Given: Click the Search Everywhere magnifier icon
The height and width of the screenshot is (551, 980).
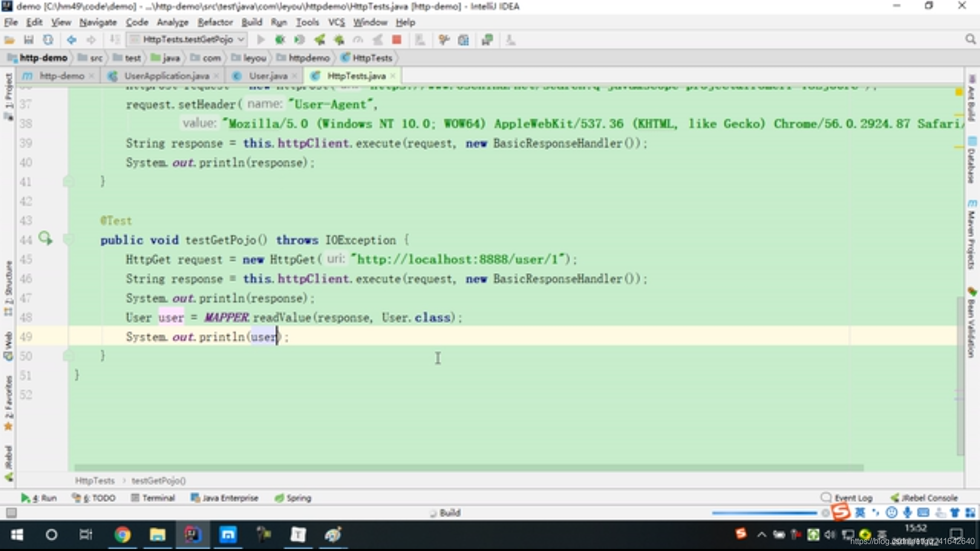Looking at the screenshot, I should point(970,40).
